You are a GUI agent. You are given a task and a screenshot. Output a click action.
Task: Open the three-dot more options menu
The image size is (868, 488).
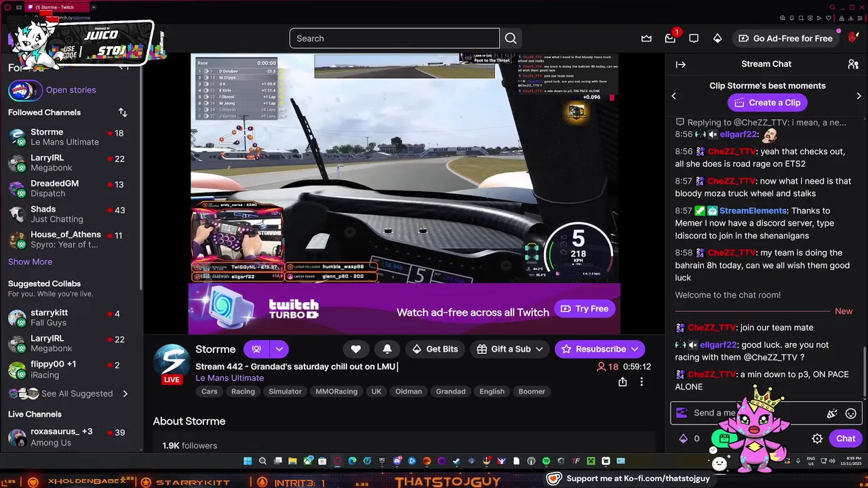tap(642, 382)
